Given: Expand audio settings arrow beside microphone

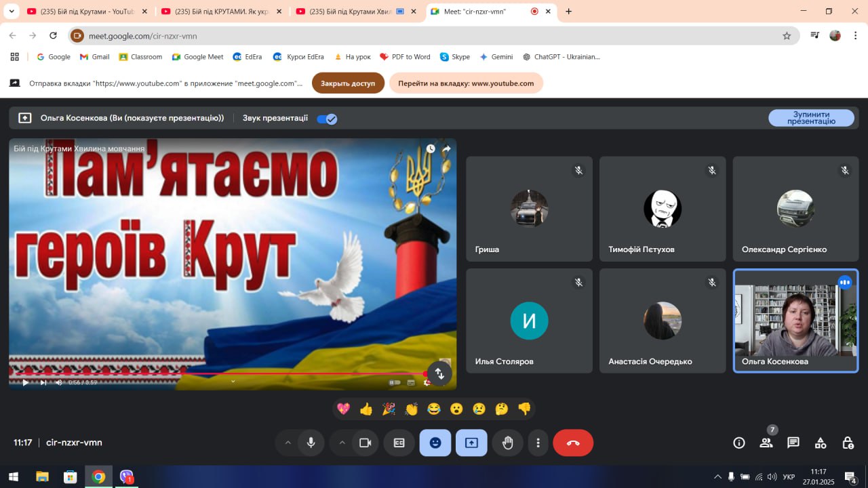Looking at the screenshot, I should (x=288, y=443).
